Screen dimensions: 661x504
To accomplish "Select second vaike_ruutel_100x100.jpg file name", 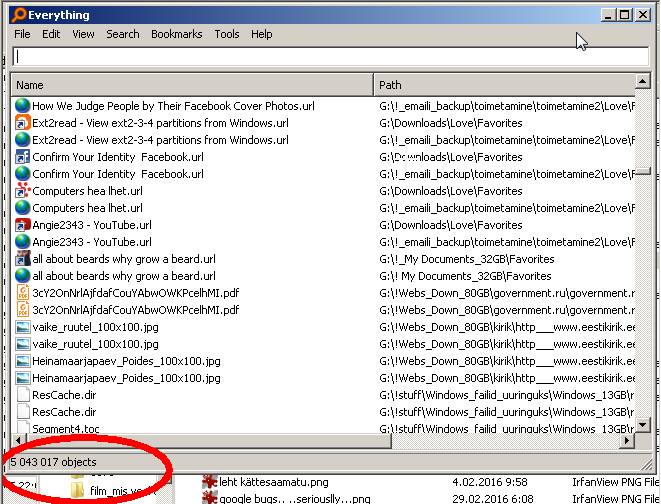I will (95, 344).
